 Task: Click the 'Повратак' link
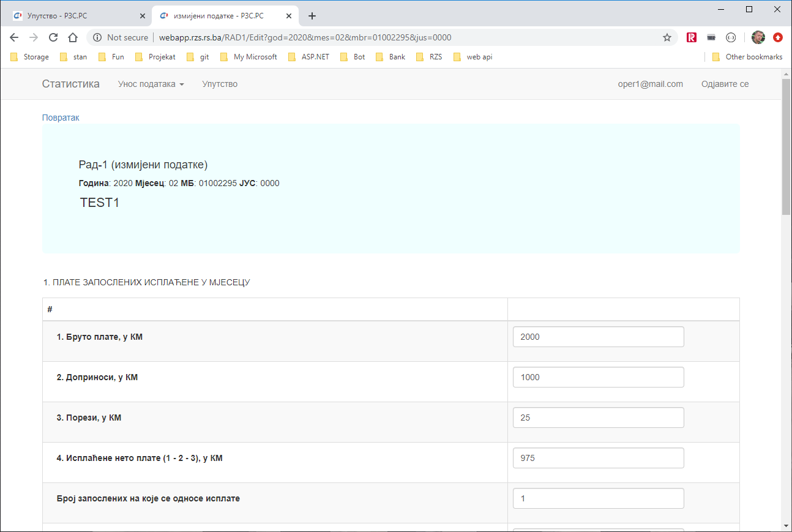(x=61, y=118)
